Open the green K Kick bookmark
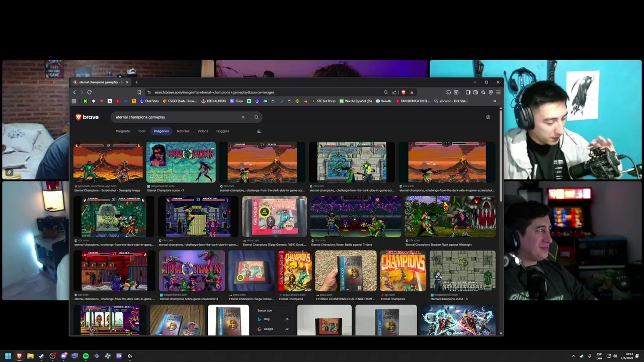This screenshot has width=644, height=362. pos(85,101)
